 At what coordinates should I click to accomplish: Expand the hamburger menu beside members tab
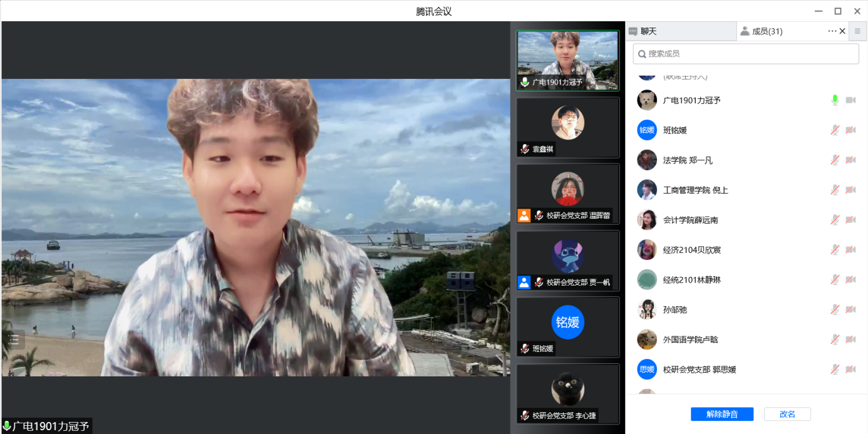[857, 31]
